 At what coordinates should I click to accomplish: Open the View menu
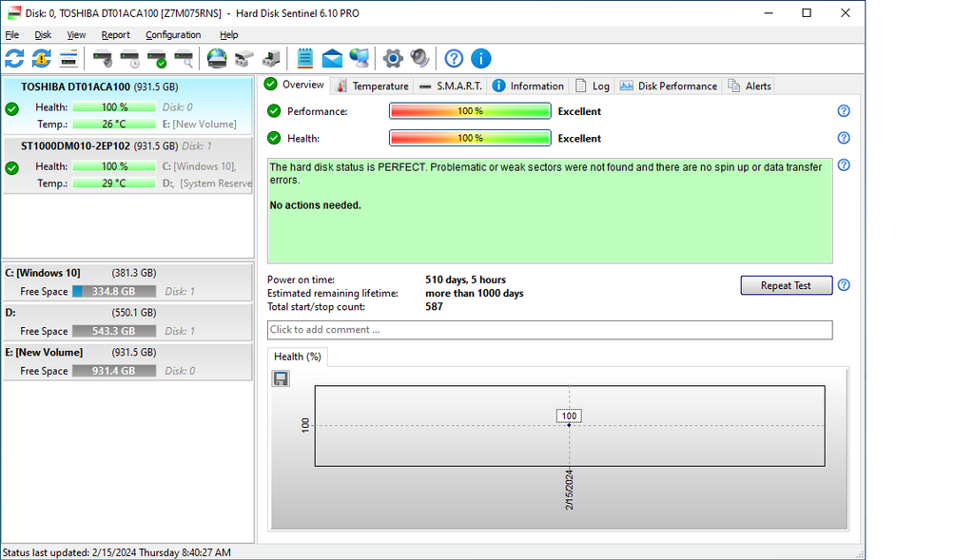(x=76, y=35)
